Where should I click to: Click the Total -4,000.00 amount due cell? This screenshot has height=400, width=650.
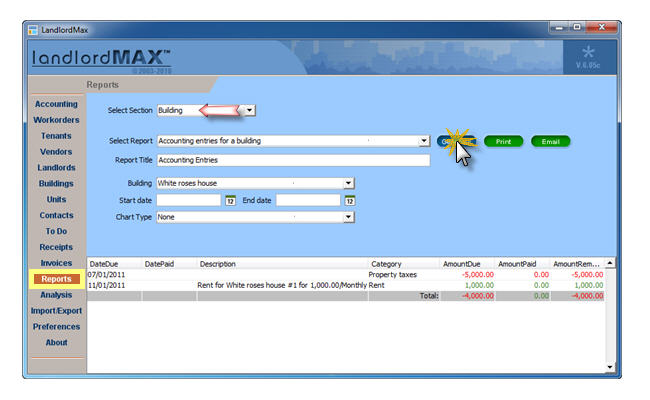[478, 296]
